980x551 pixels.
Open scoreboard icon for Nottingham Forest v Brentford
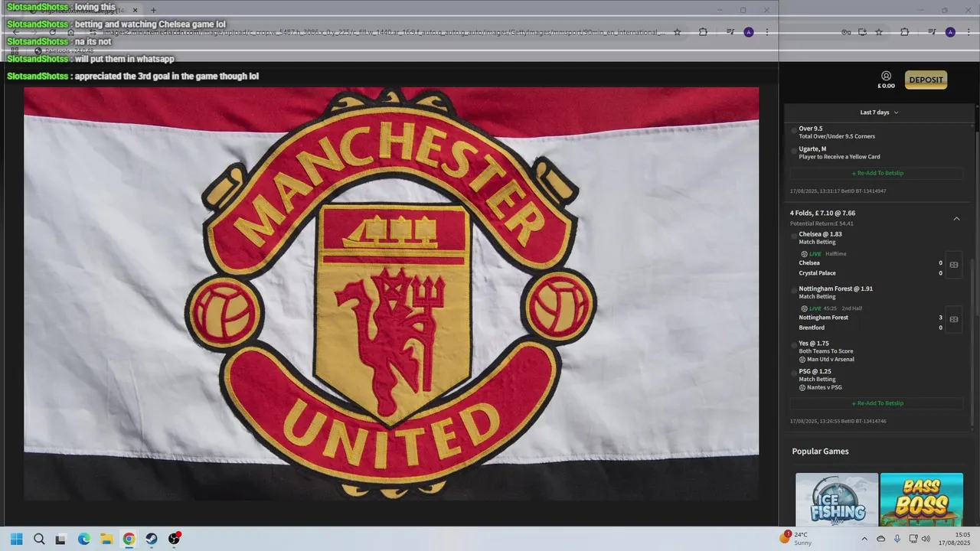954,319
